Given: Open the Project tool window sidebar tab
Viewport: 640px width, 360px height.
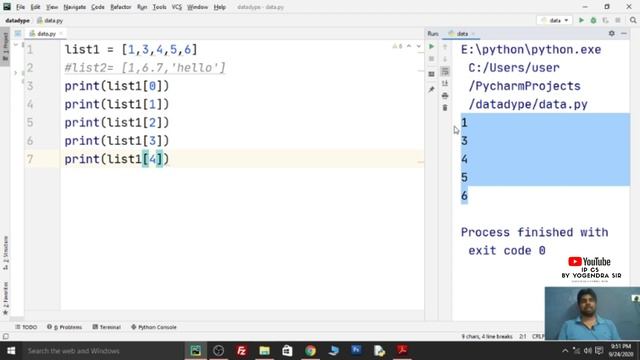Looking at the screenshot, I should pos(5,47).
